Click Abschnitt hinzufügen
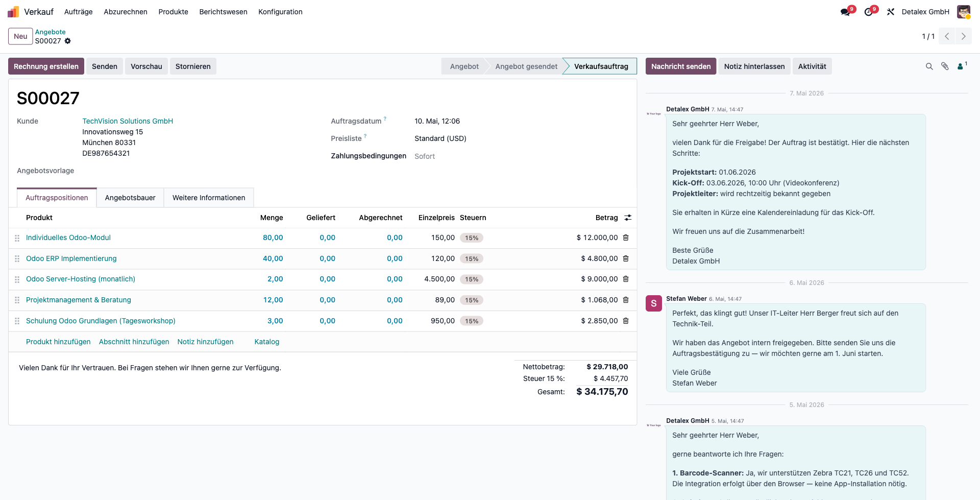 134,342
